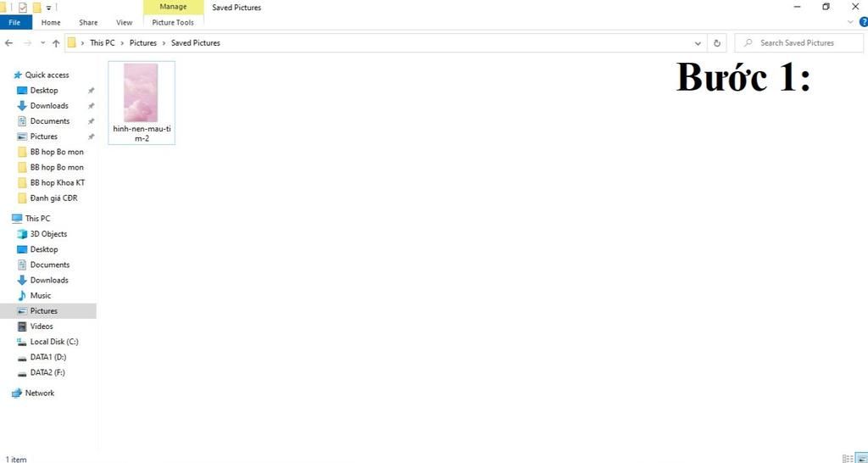Click the Quick access star icon

tap(17, 75)
